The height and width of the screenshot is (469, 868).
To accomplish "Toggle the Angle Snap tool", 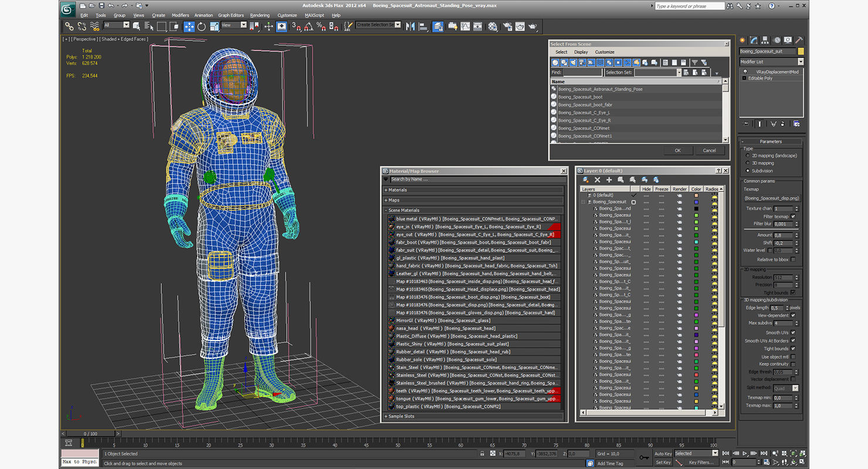I will pos(309,26).
